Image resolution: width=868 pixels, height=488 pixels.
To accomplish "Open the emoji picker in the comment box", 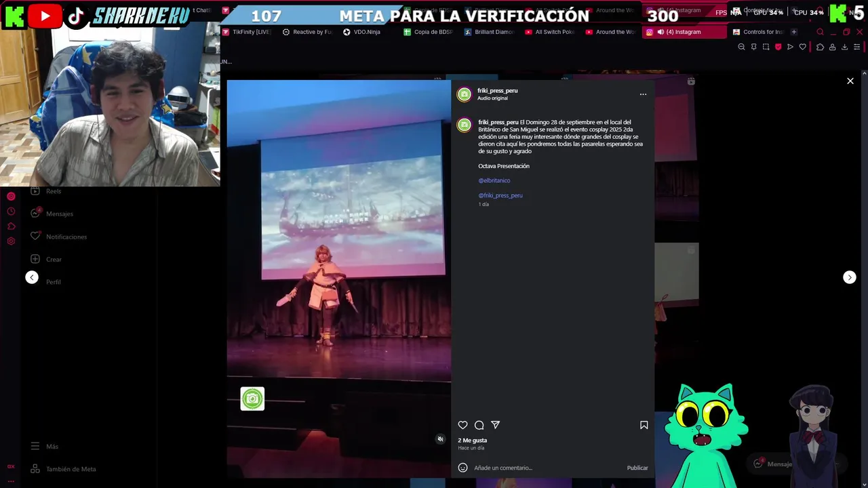I will point(462,468).
